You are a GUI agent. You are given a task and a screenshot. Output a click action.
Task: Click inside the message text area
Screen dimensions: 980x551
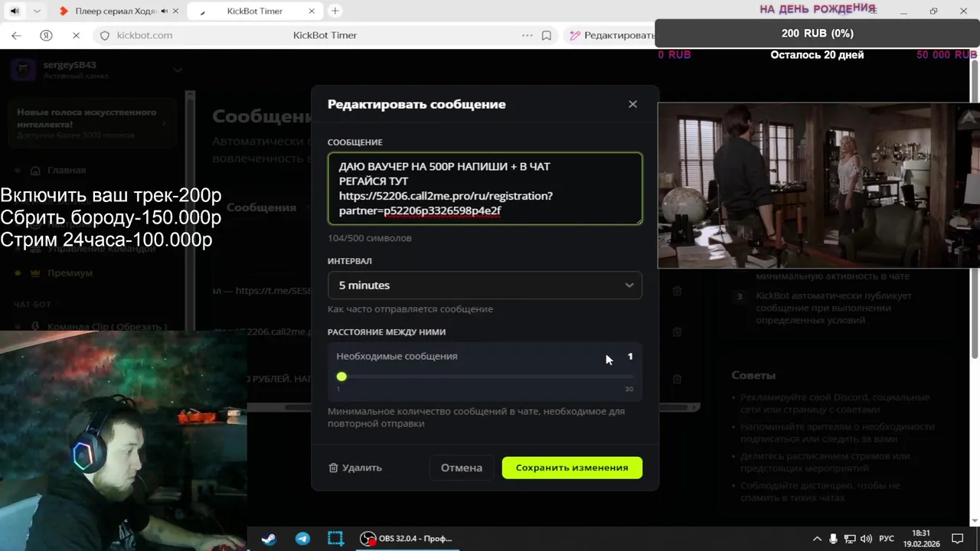[x=485, y=188]
